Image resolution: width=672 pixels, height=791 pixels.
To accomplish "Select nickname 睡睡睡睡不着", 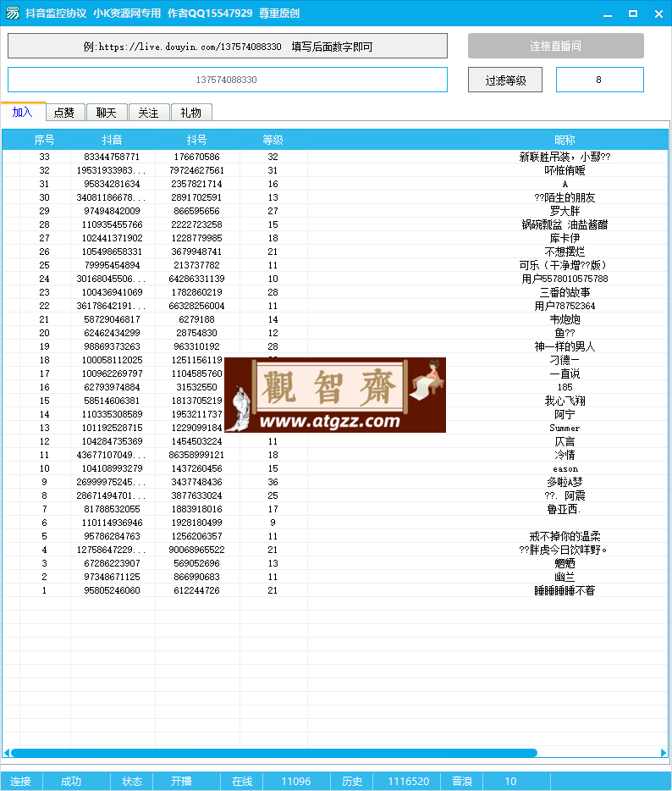I will 565,591.
